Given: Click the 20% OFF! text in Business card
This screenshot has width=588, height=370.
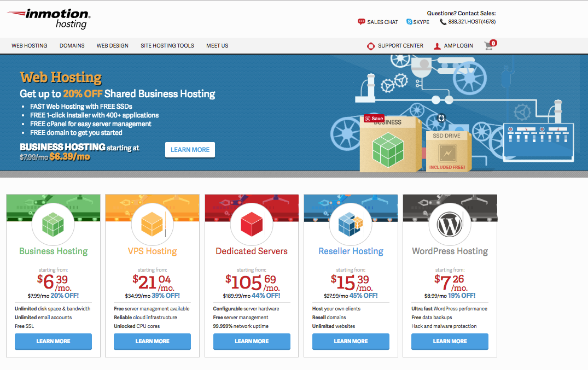Looking at the screenshot, I should pos(65,296).
